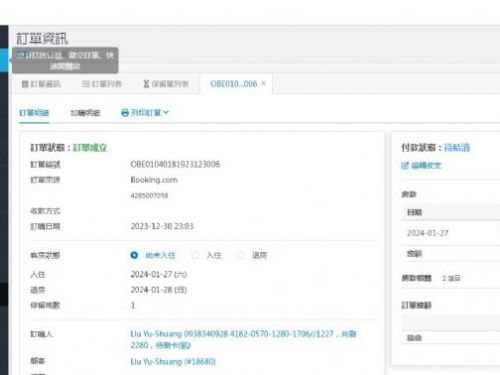
Task: Click the Booking.com order source
Action: pyautogui.click(x=154, y=180)
